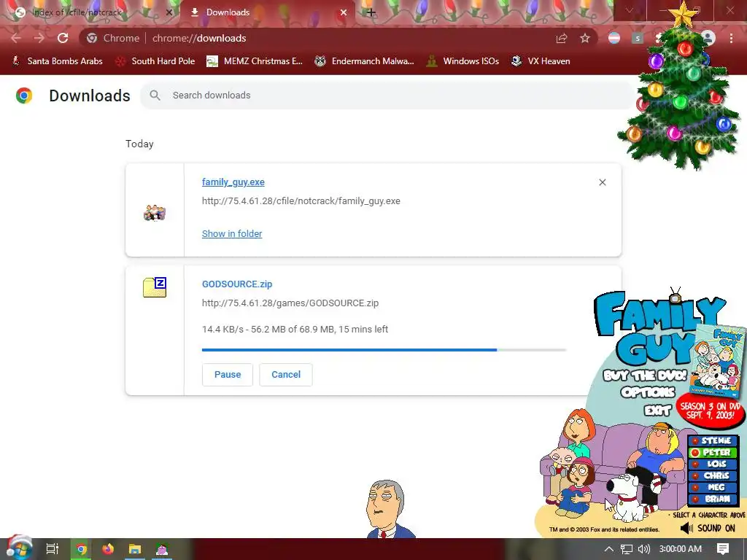Click the browser forward arrow
The image size is (747, 560).
pyautogui.click(x=39, y=38)
